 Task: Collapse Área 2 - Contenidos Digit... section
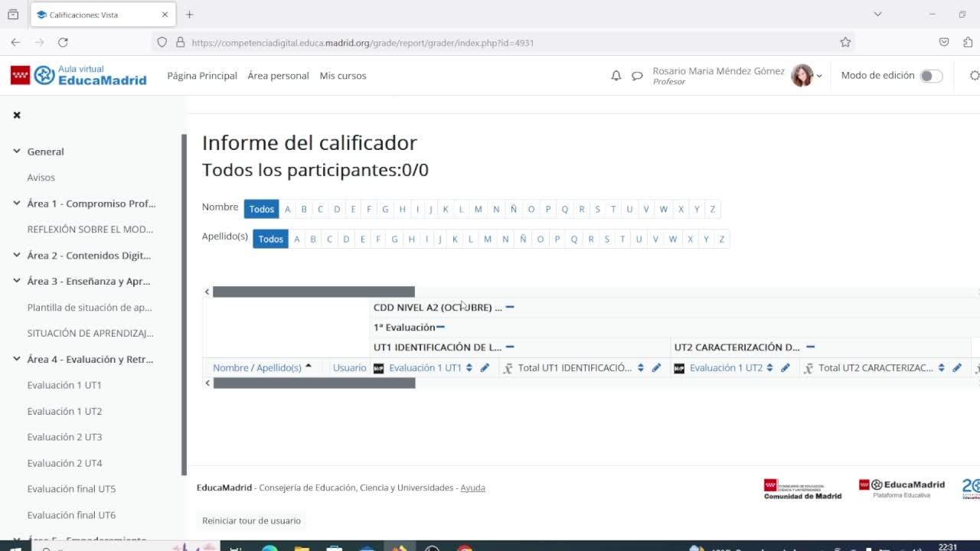tap(17, 256)
